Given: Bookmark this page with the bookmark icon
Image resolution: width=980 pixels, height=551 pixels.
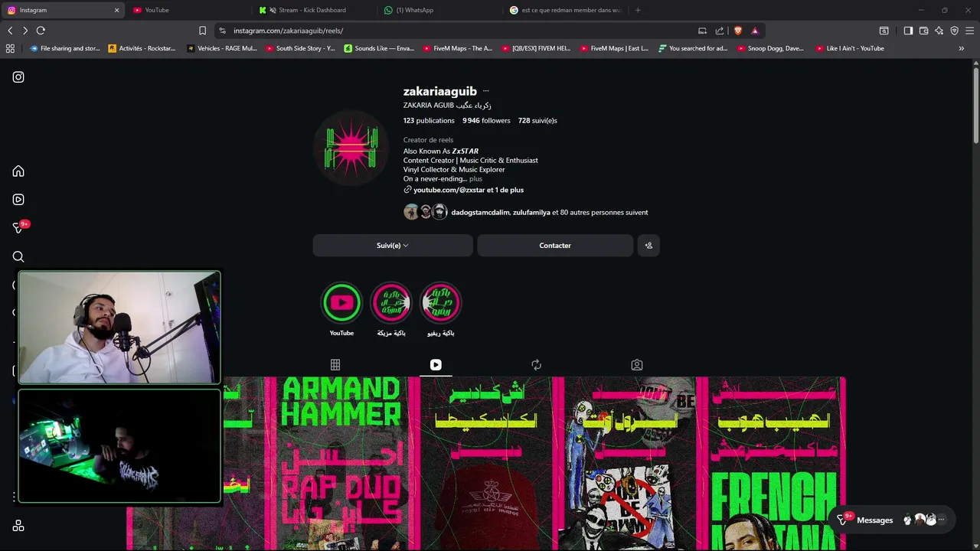Looking at the screenshot, I should 202,31.
